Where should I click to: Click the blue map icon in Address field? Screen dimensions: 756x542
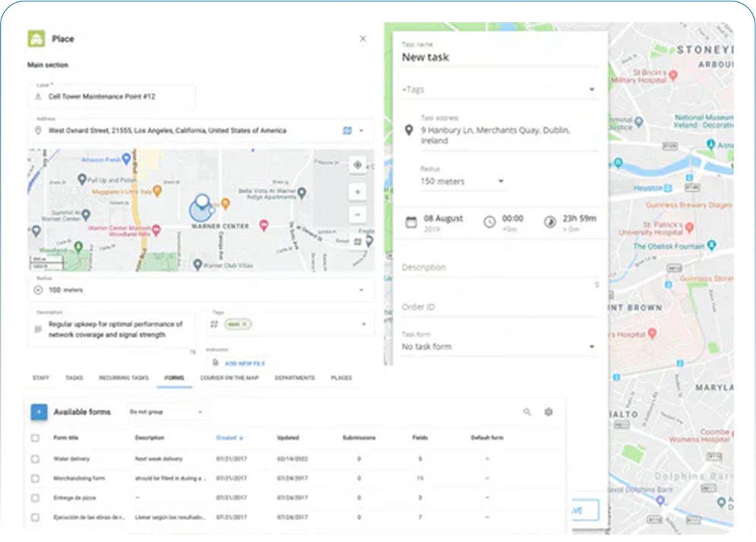[347, 131]
